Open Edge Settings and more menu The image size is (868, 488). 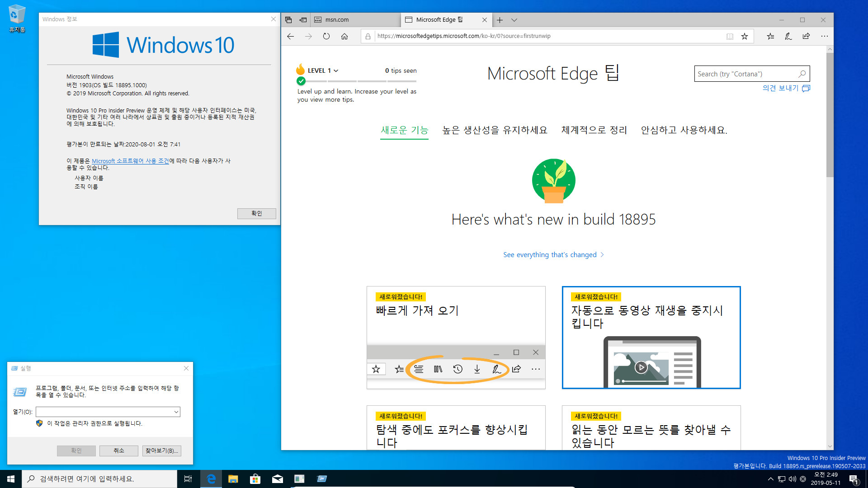coord(825,36)
